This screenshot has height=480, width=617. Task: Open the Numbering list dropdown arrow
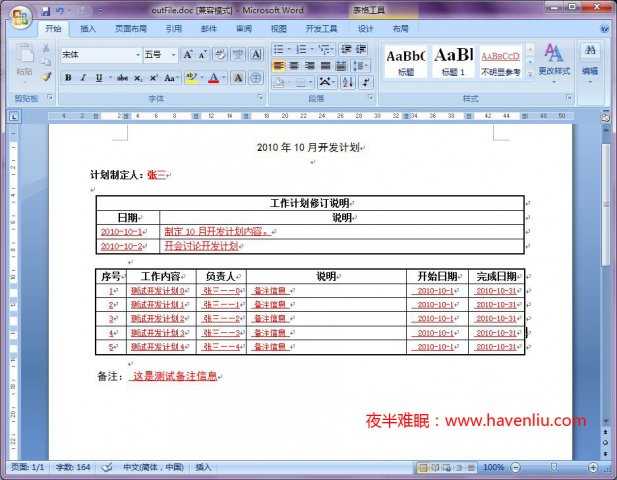[x=312, y=49]
